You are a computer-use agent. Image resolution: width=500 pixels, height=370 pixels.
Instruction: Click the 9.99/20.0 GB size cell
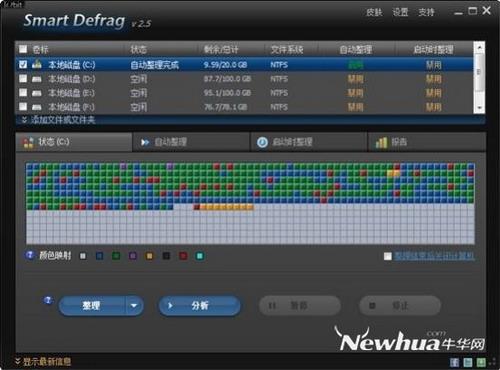click(x=225, y=65)
